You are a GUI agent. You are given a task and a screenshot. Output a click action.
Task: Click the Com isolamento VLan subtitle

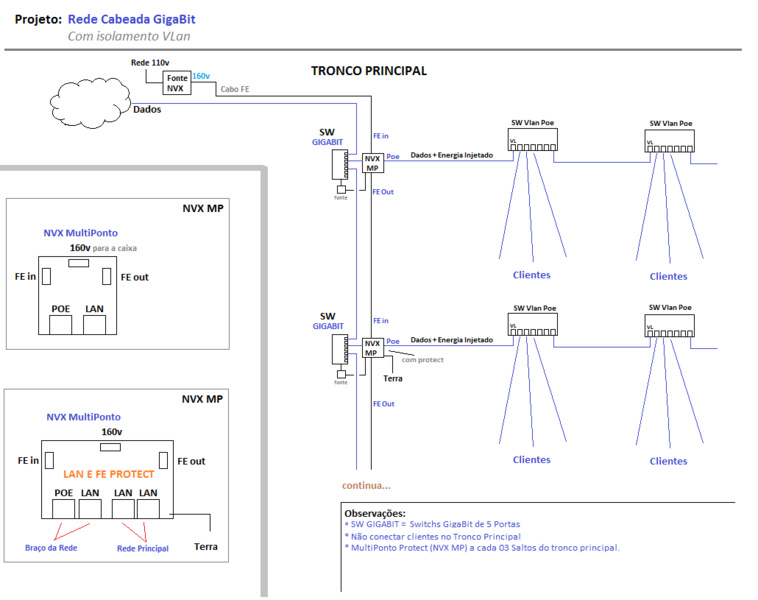click(129, 36)
